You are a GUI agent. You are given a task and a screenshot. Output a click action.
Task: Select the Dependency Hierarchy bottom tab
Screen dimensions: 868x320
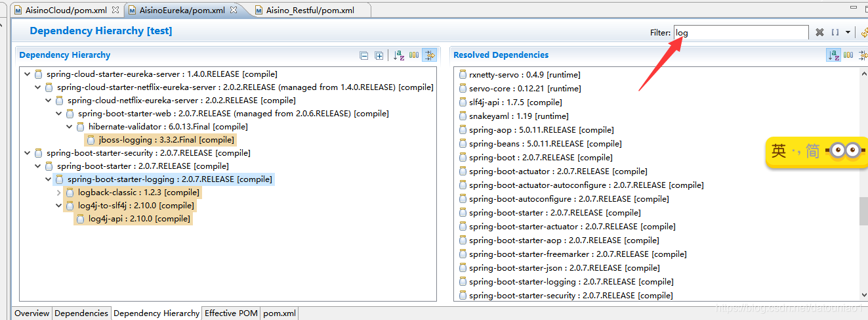tap(156, 313)
